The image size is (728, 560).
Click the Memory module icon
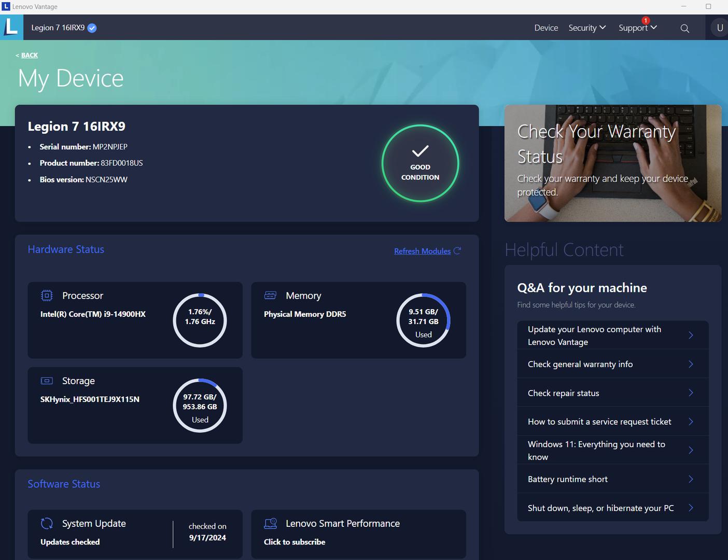point(270,296)
